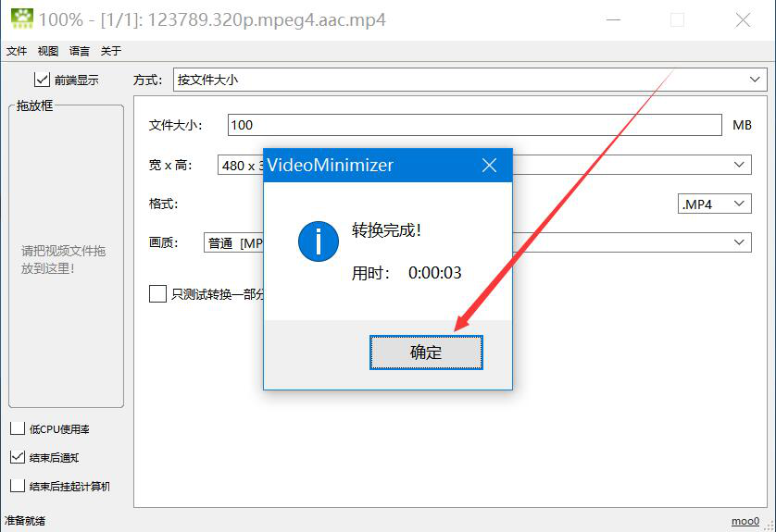Click the blue information icon in dialog
776x532 pixels.
(x=319, y=241)
